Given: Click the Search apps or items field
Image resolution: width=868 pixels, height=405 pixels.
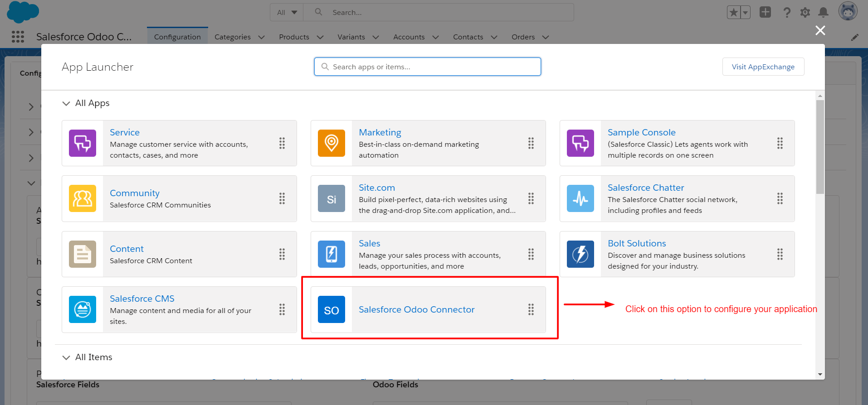Looking at the screenshot, I should pos(427,67).
